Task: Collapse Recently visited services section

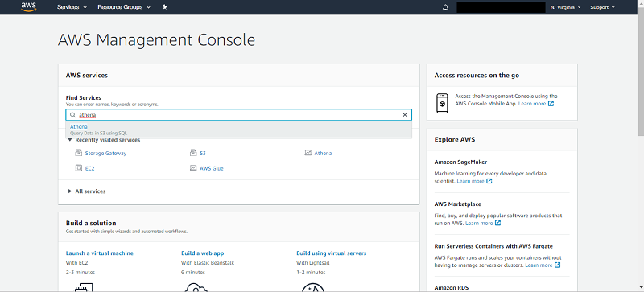Action: (104, 140)
